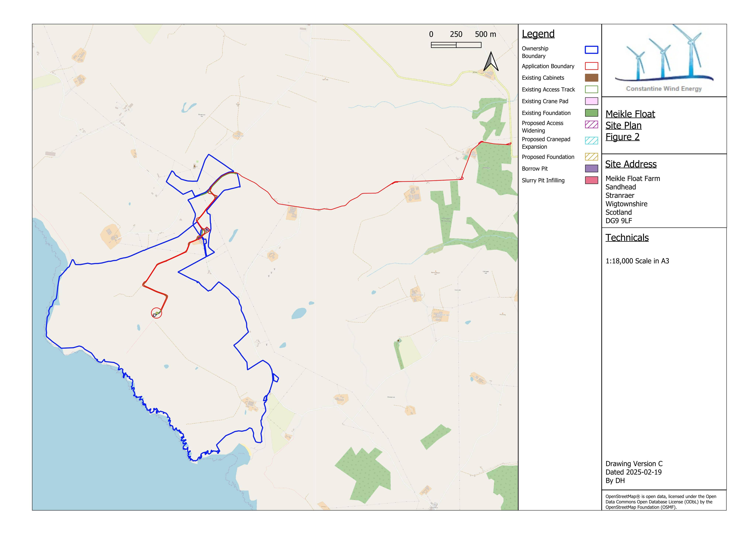Click the Borrow Pit purple swatch

591,168
